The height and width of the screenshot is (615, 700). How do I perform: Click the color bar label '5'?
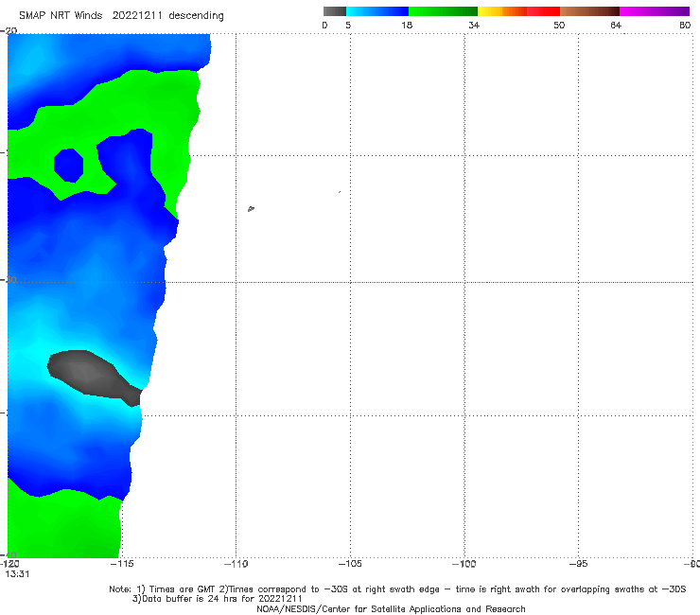coord(348,26)
